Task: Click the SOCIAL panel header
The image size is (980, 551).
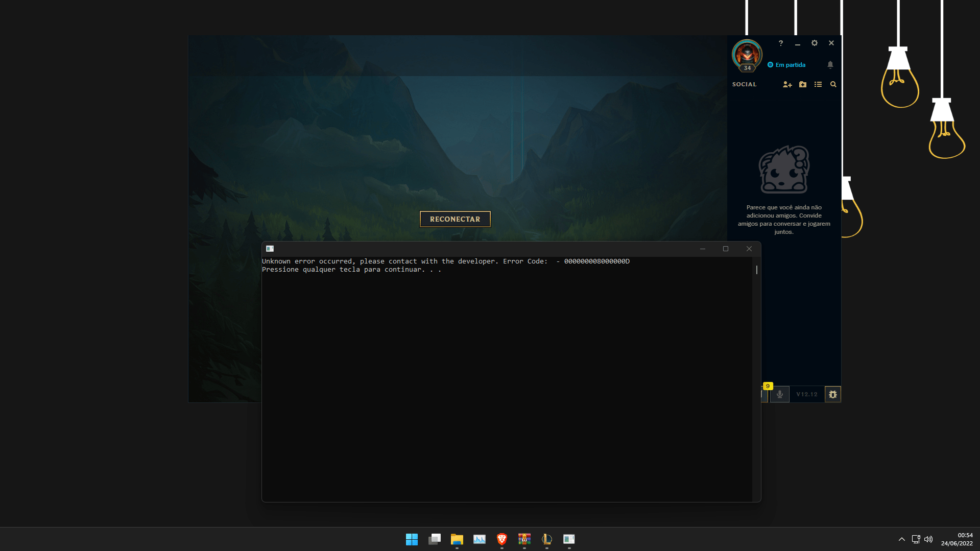Action: pyautogui.click(x=745, y=84)
